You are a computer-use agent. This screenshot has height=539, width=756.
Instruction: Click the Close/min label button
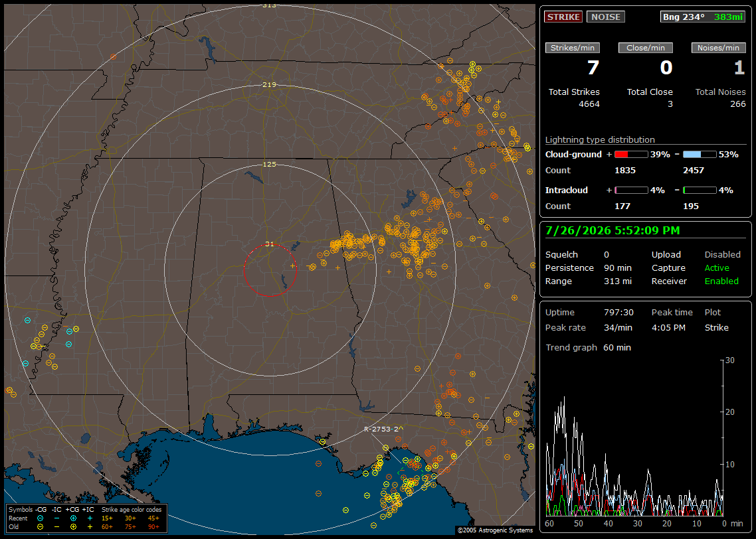pos(646,48)
